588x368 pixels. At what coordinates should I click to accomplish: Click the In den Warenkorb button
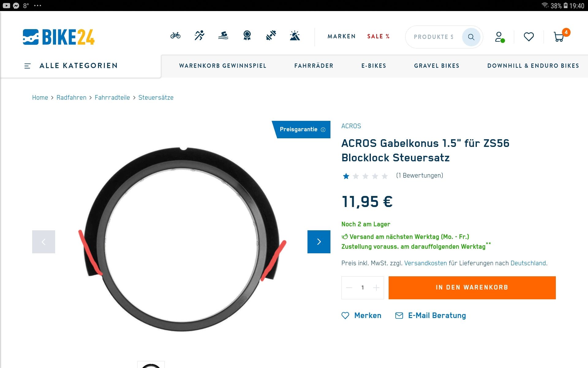[x=472, y=288]
